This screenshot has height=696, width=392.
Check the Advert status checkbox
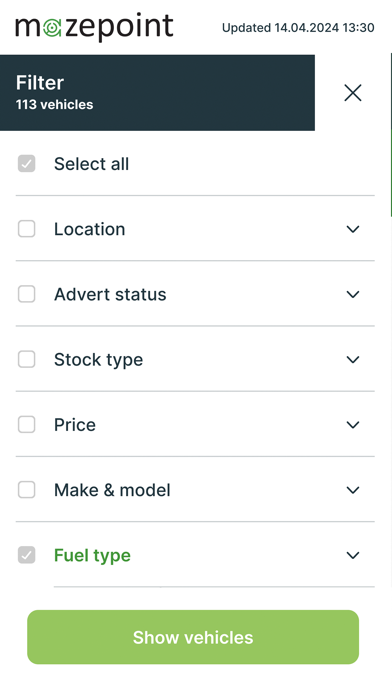tap(27, 294)
